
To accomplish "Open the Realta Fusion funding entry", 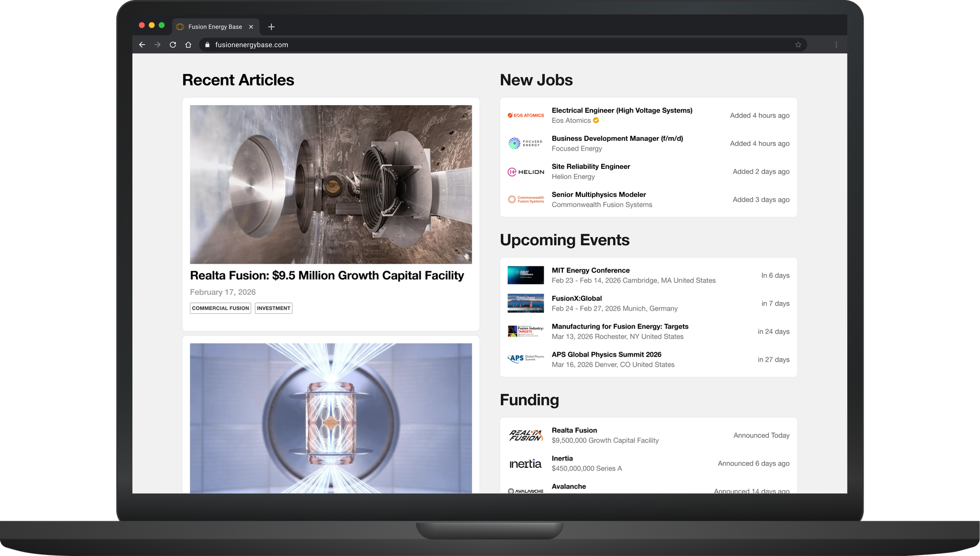I will [574, 431].
